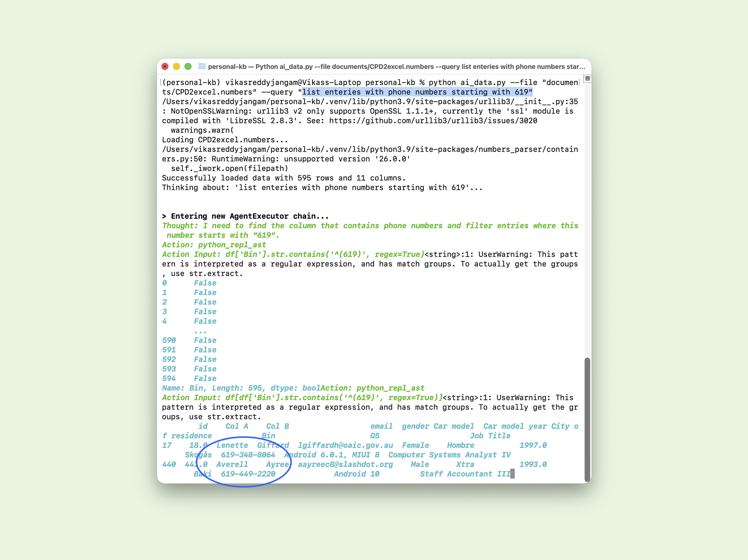The image size is (748, 560).
Task: Click 'Staff Accountant III' job title
Action: coord(465,474)
